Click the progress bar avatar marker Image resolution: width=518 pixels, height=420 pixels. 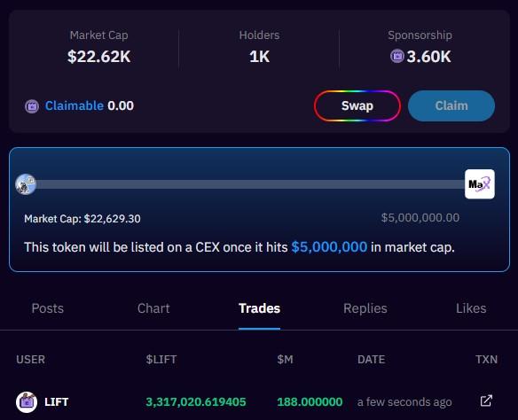click(x=26, y=184)
